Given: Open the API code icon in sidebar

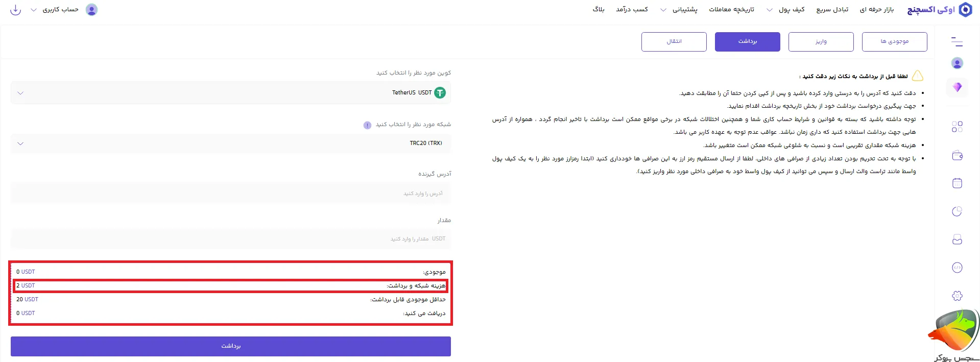Looking at the screenshot, I should coord(957,268).
